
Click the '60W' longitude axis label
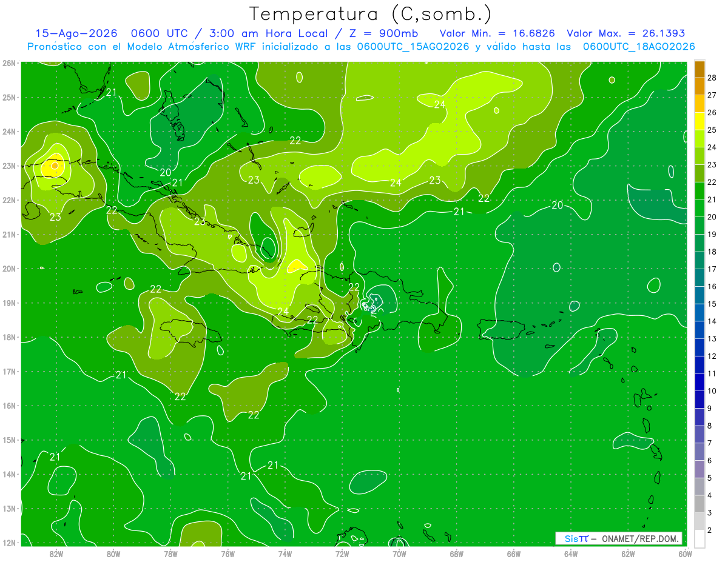685,554
